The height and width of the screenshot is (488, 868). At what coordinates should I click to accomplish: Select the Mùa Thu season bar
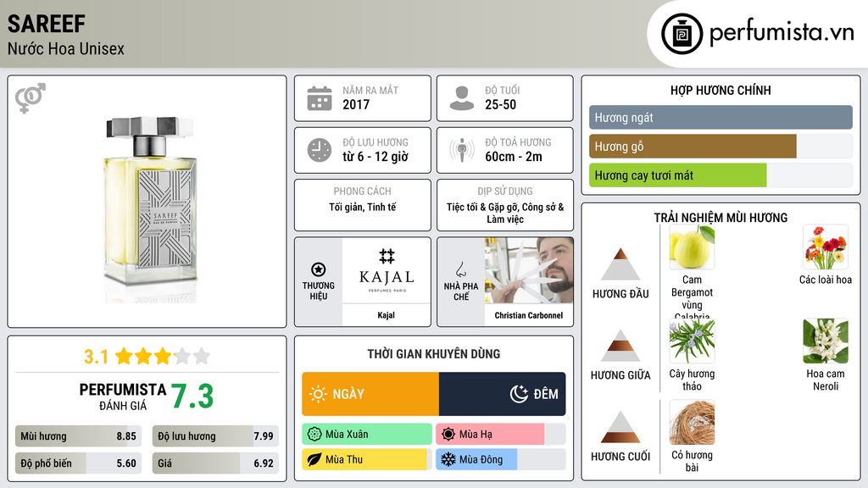[367, 459]
